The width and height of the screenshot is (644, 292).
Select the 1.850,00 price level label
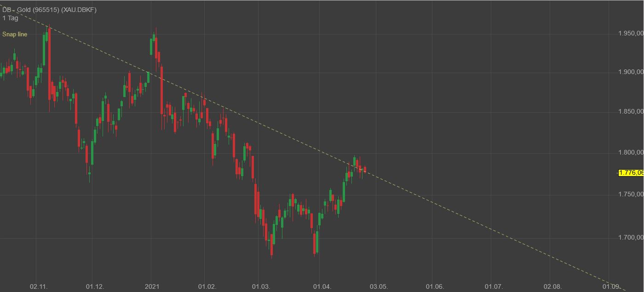tap(631, 112)
